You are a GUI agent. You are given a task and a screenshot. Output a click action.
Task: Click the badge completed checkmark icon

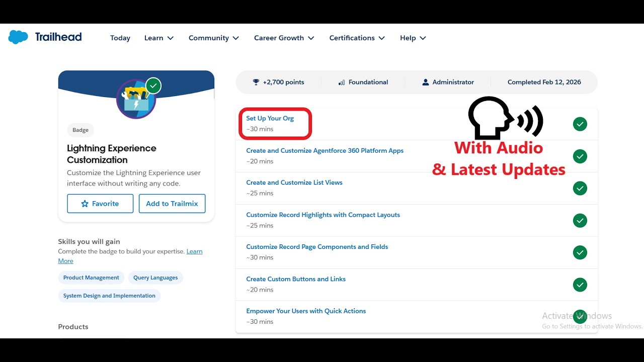click(153, 85)
